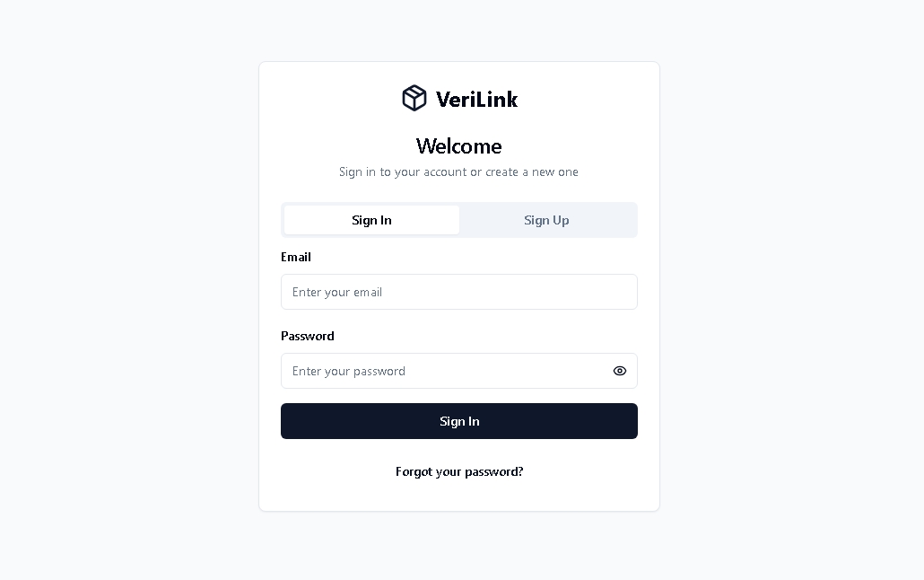Click the Email field label
Viewport: 924px width, 580px height.
[296, 257]
